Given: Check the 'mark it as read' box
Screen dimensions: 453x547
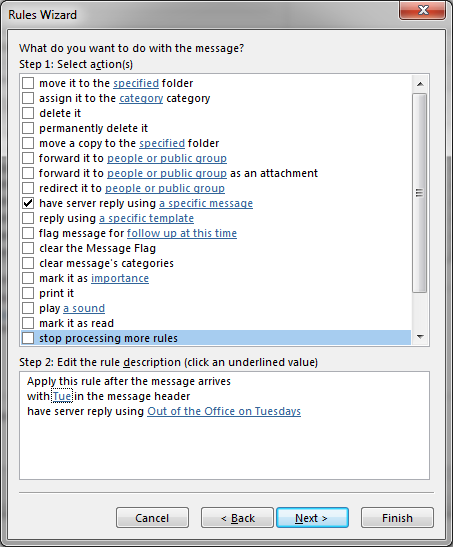Looking at the screenshot, I should pos(28,323).
